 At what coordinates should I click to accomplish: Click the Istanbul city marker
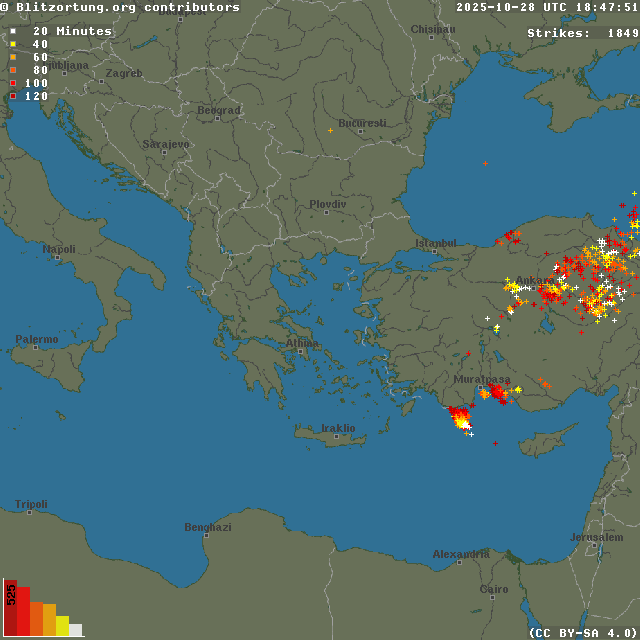click(433, 251)
